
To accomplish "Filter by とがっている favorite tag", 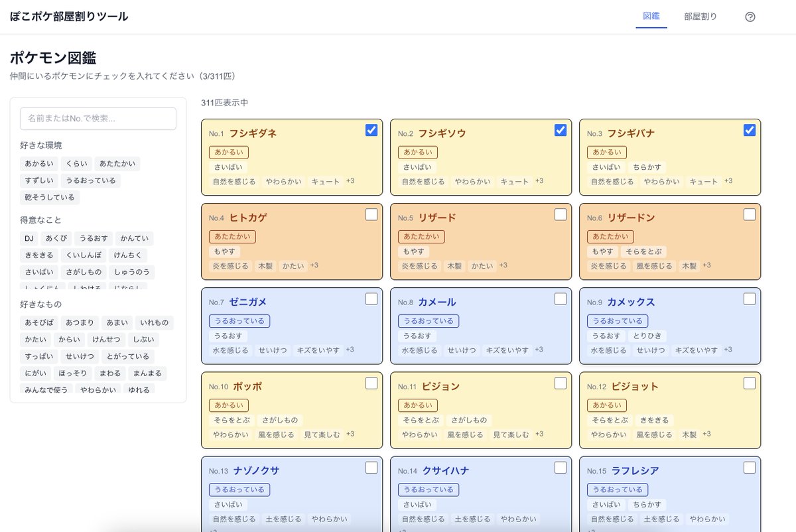I will point(128,357).
